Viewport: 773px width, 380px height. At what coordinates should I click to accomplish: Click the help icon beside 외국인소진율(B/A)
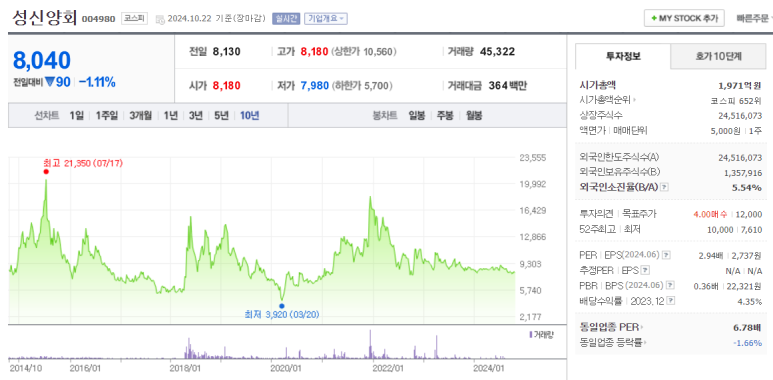pyautogui.click(x=664, y=187)
